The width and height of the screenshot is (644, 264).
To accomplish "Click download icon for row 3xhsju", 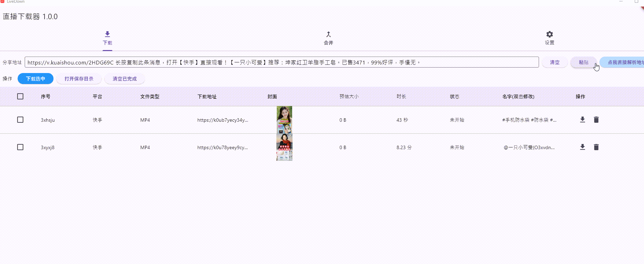I will coord(582,120).
